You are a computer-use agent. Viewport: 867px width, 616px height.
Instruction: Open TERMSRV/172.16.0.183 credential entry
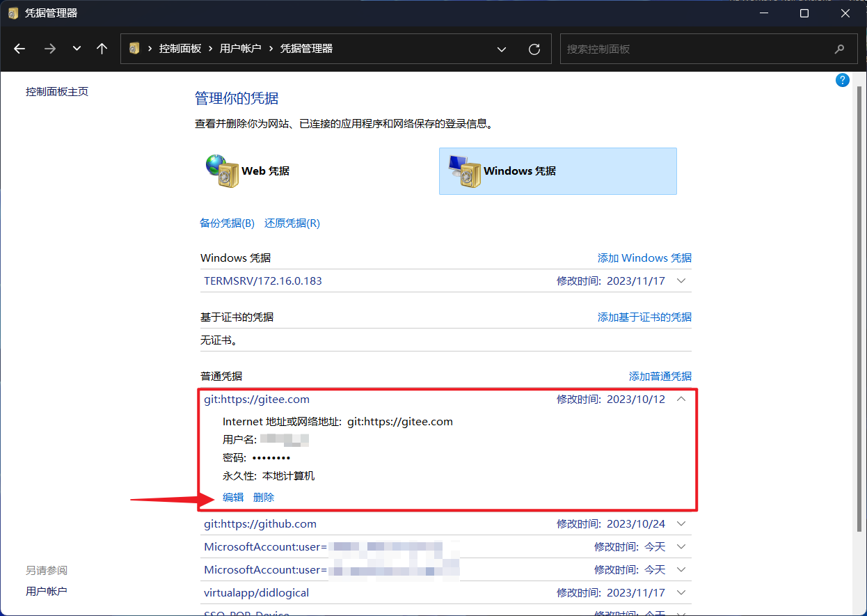(263, 281)
